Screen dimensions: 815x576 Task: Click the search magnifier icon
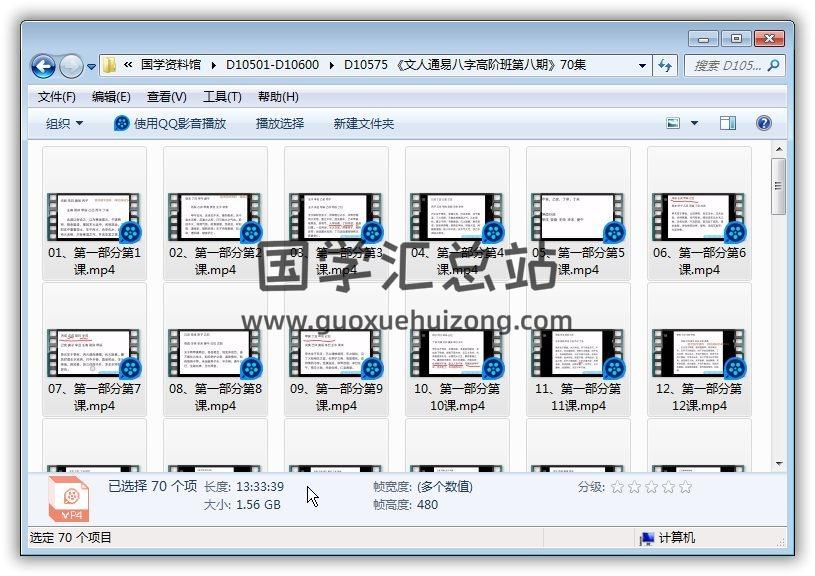[x=773, y=65]
